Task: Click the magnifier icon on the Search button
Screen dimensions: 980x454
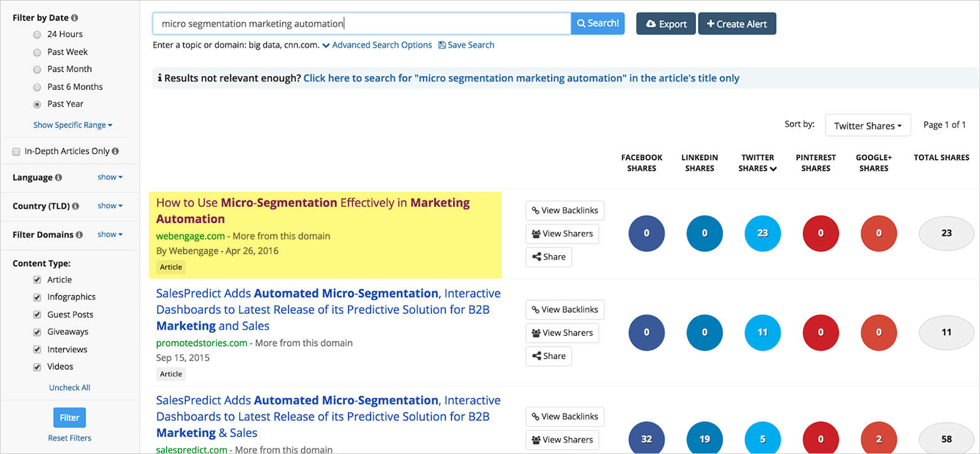Action: (x=581, y=23)
